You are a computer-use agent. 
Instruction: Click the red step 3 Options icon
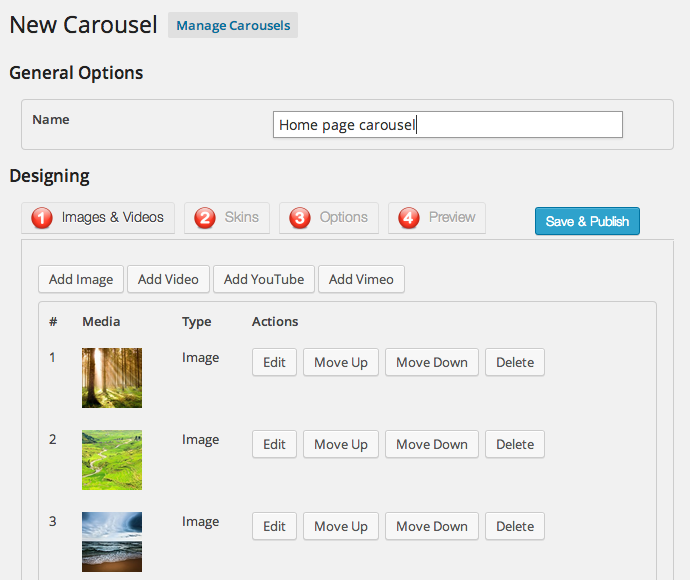coord(299,218)
